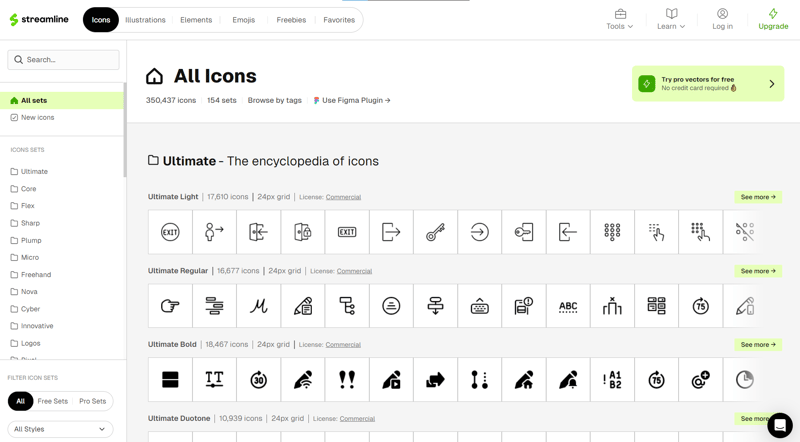Screen dimensions: 800x442
Task: Open Commercial license link for Ultimate Light
Action: pyautogui.click(x=343, y=197)
